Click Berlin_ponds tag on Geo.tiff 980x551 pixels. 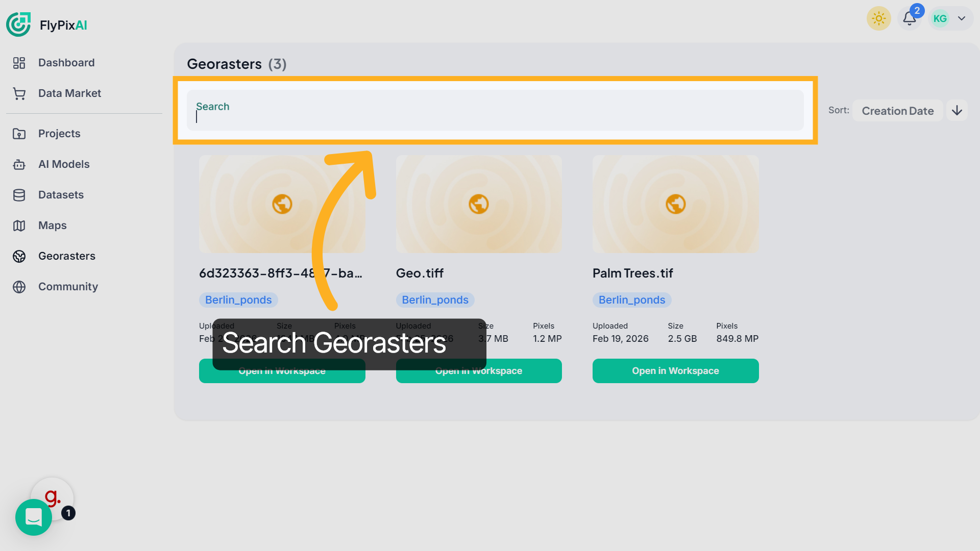(x=435, y=300)
